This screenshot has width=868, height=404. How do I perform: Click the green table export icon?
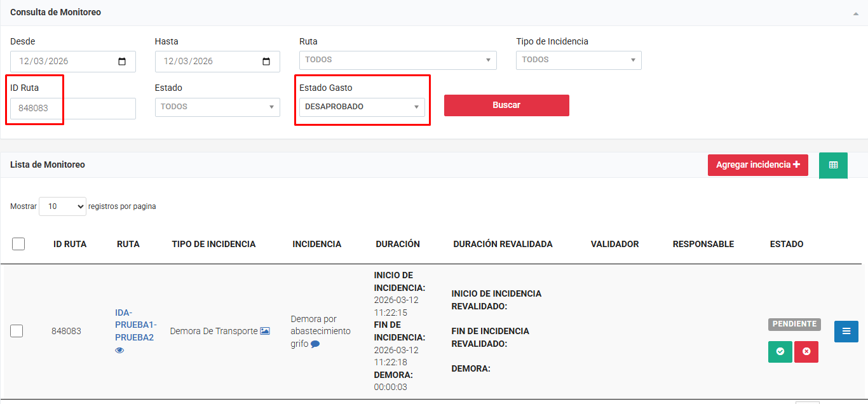[833, 165]
